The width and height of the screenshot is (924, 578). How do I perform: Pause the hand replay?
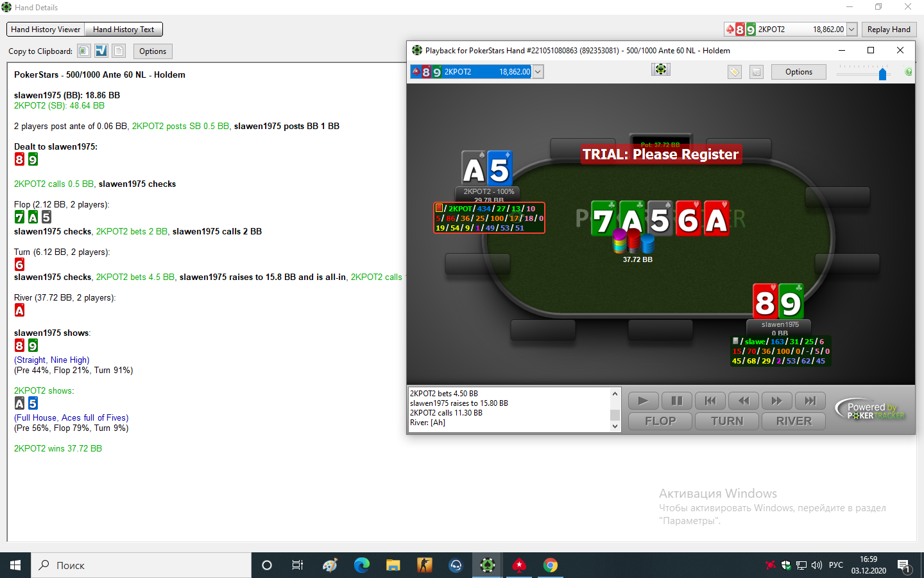tap(676, 401)
